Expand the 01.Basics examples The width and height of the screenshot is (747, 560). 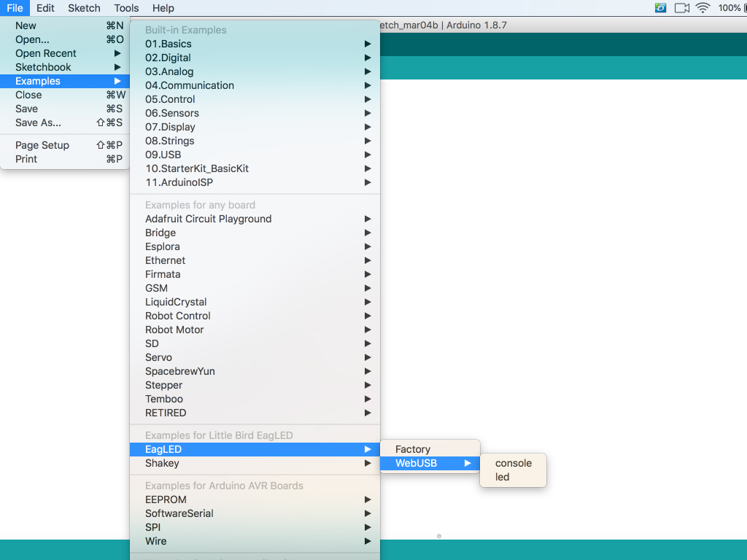[255, 44]
